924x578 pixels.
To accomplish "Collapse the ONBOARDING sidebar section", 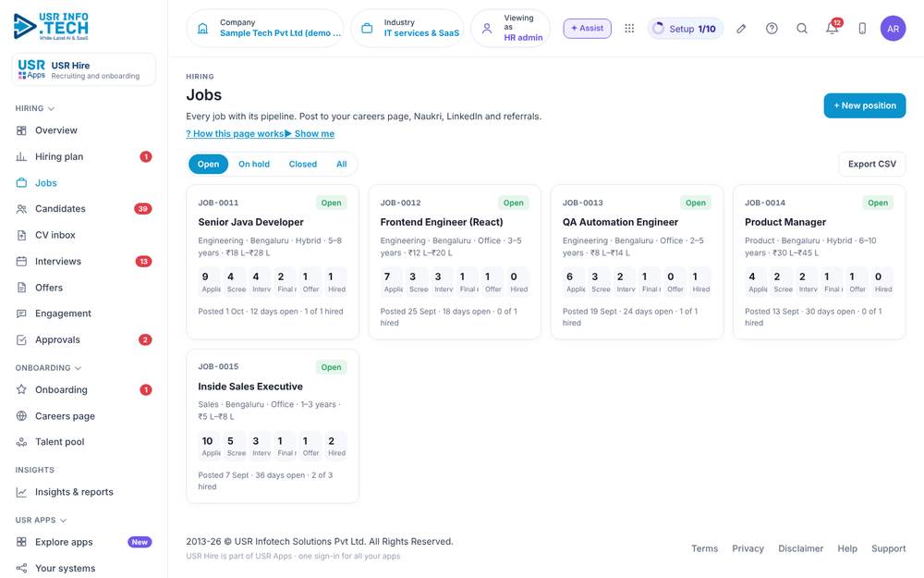I will coord(48,367).
